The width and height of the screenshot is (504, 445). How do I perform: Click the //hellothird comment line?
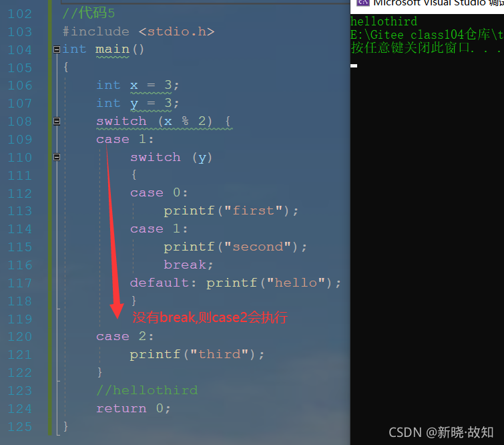[148, 390]
